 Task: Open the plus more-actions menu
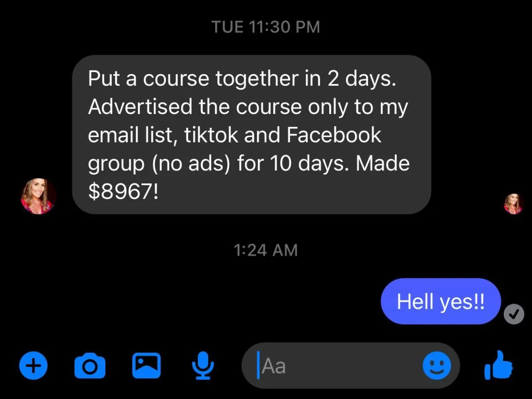(x=34, y=366)
